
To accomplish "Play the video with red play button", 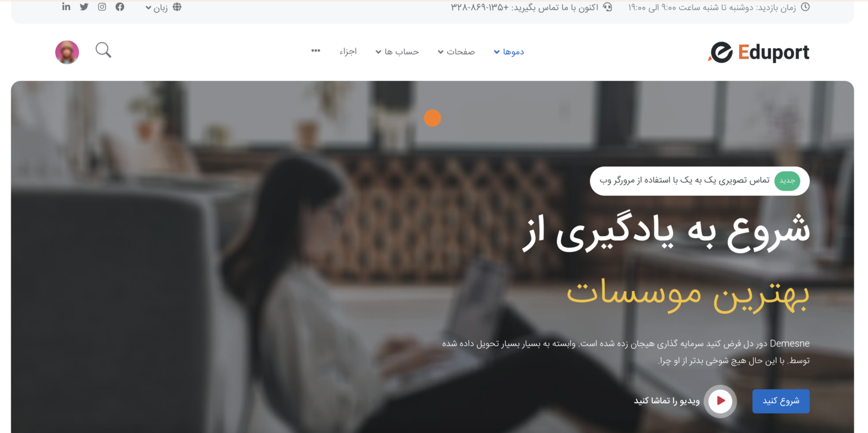I will tap(720, 401).
